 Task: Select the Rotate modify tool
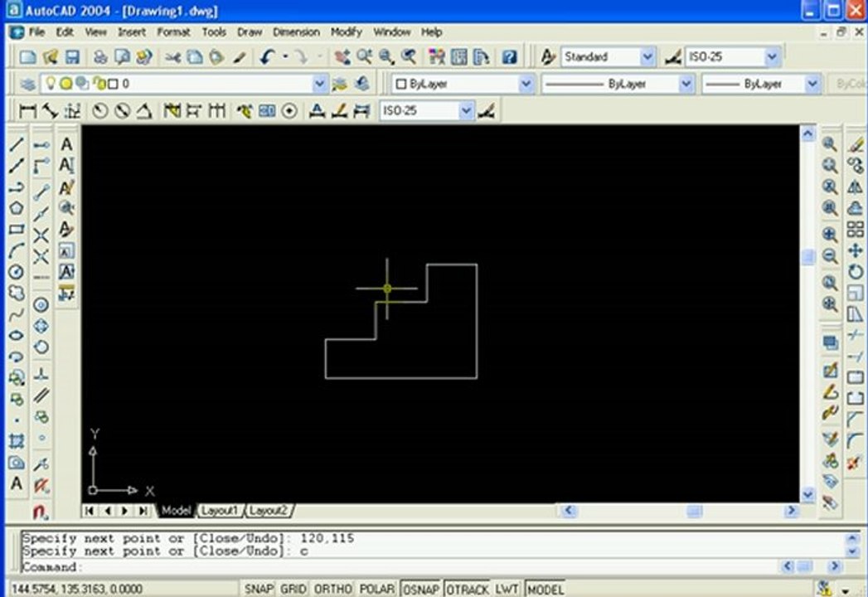coord(856,272)
